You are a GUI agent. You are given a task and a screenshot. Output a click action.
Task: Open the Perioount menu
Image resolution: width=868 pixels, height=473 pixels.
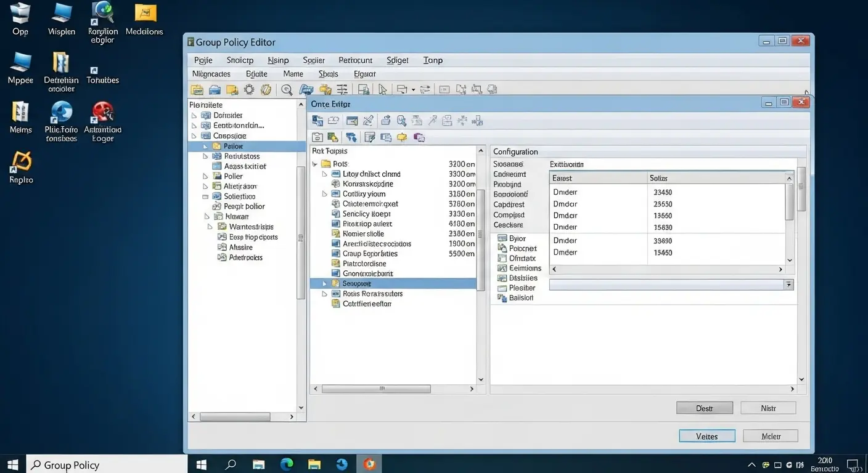pos(356,60)
